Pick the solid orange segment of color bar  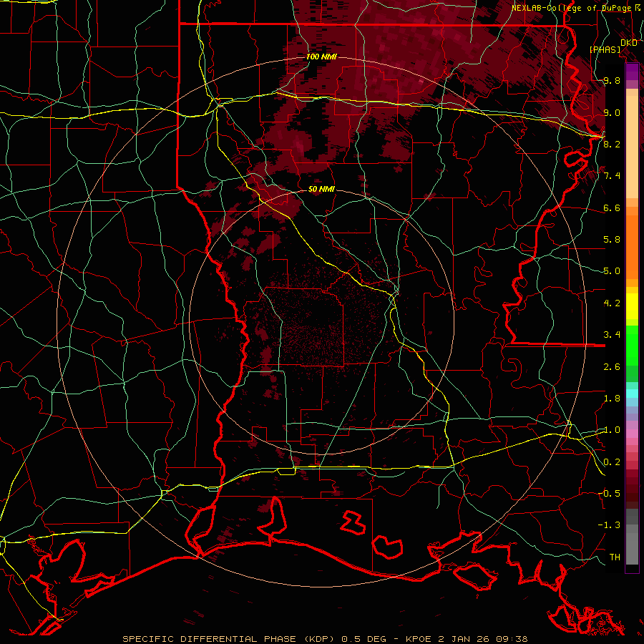point(632,247)
